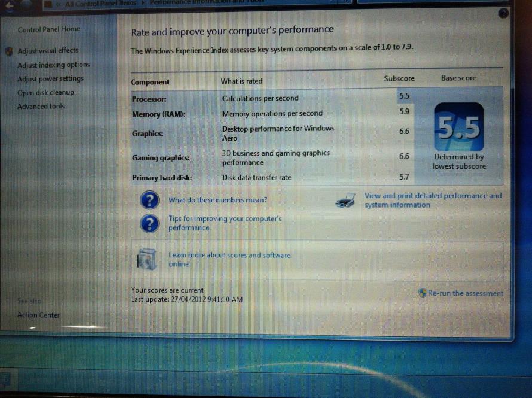The image size is (532, 398).
Task: Click the software box icon near Learn more
Action: point(146,259)
